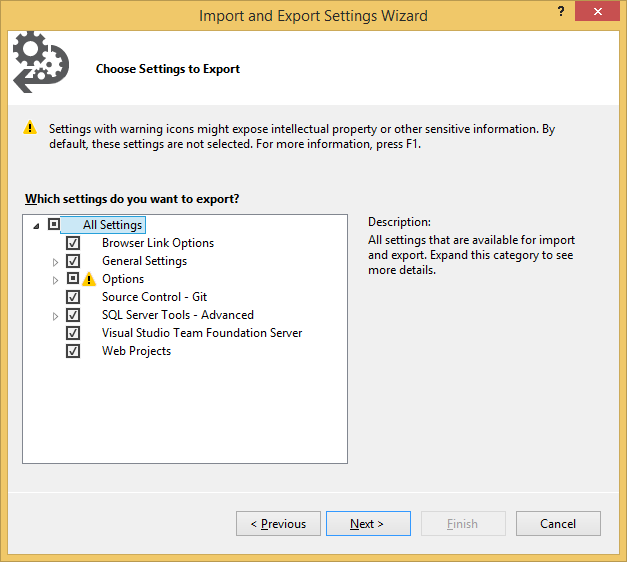
Task: Click the wizard gears icon in header
Action: (x=39, y=62)
